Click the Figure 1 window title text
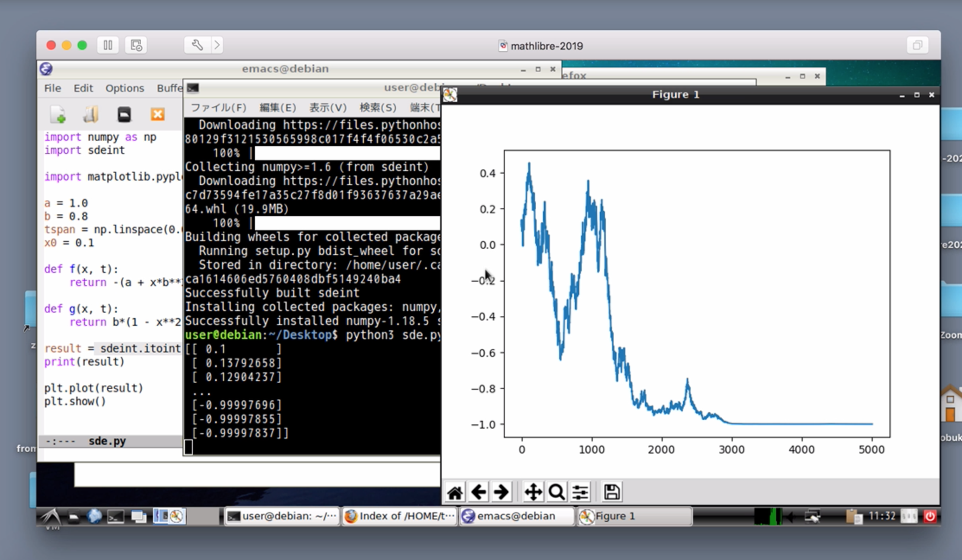Viewport: 962px width, 560px height. 675,94
